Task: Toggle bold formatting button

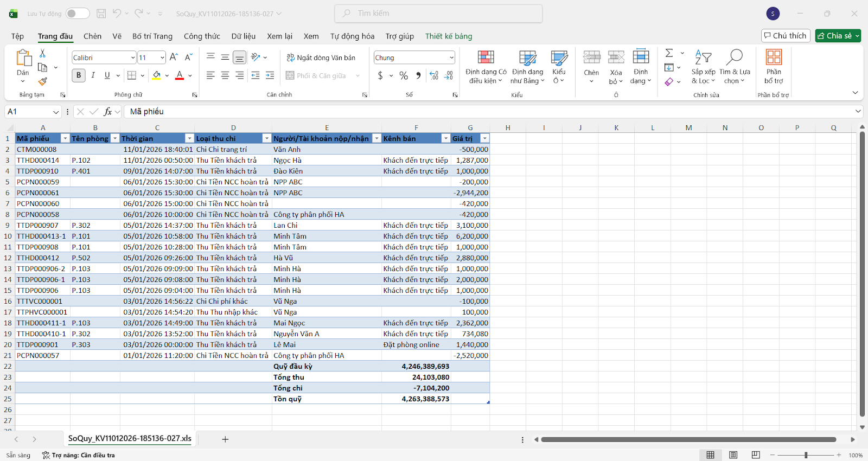Action: click(79, 75)
